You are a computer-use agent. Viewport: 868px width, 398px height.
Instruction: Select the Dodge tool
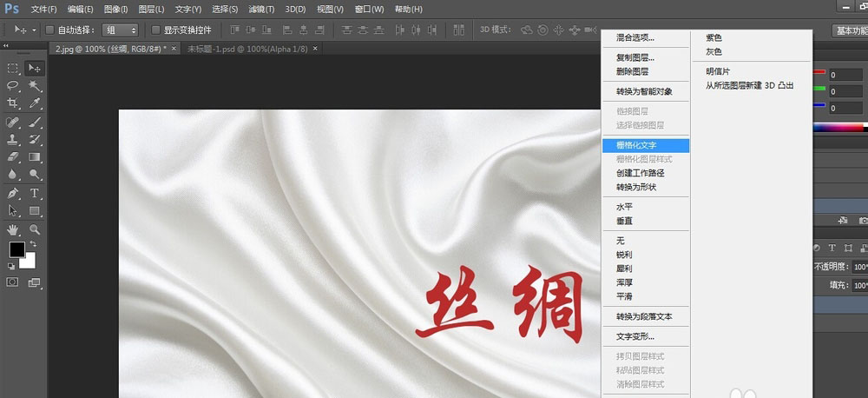click(35, 174)
